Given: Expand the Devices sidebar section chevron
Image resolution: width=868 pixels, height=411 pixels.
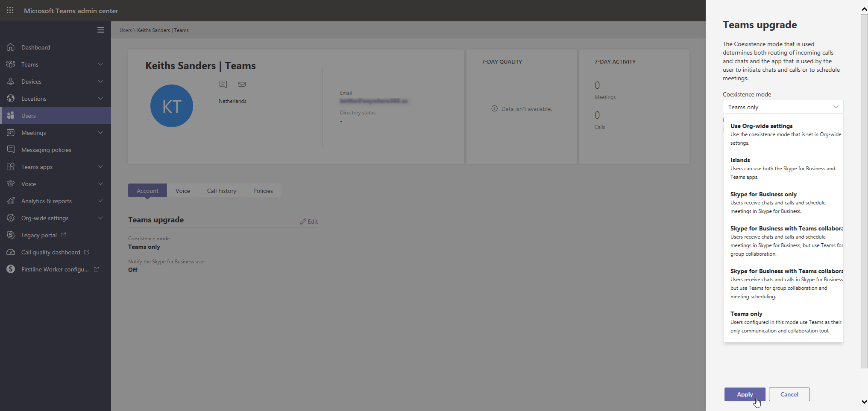Looking at the screenshot, I should (100, 81).
